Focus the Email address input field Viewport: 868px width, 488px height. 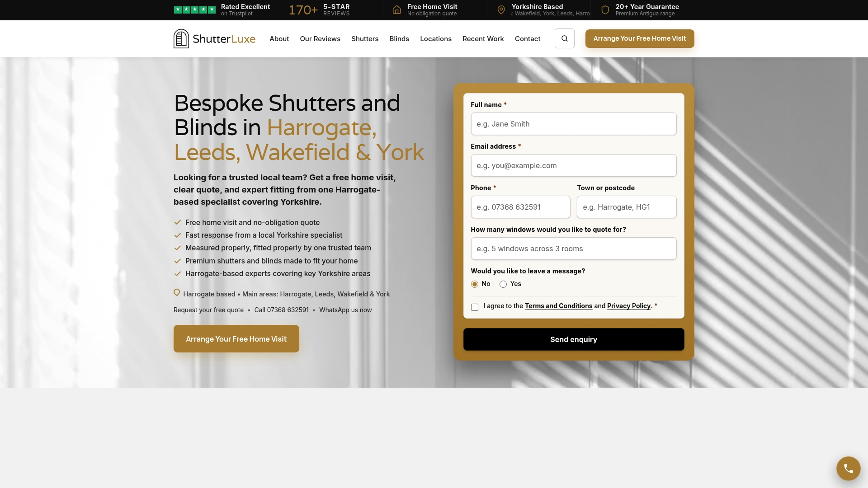[574, 165]
